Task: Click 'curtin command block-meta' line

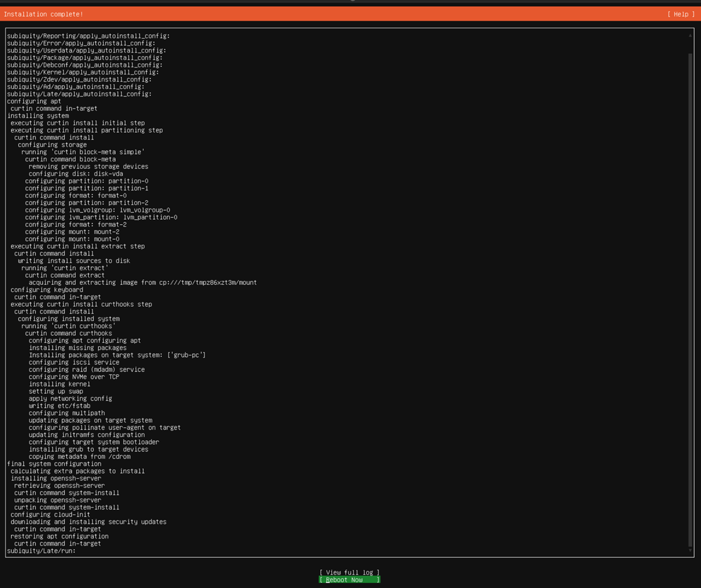Action: pyautogui.click(x=70, y=159)
